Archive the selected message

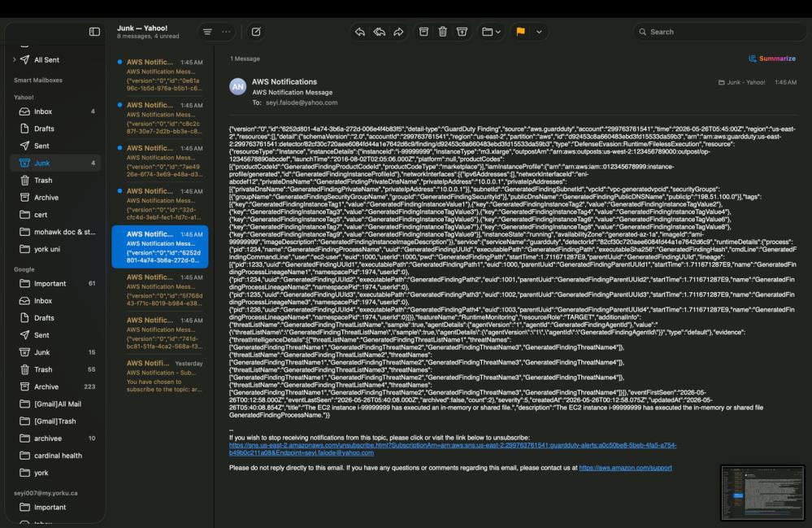[423, 32]
